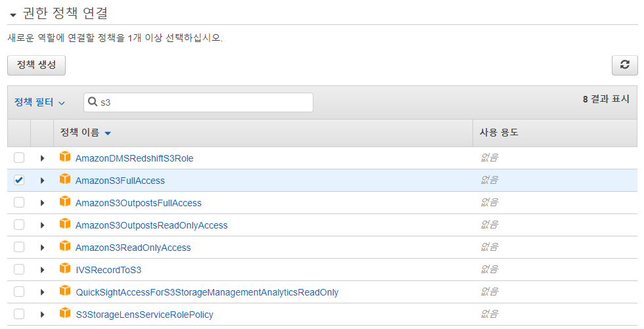Expand QuickSightAccessForS3StorageManagementAnalyticsReadOnly details arrow
The width and height of the screenshot is (644, 329).
point(42,292)
